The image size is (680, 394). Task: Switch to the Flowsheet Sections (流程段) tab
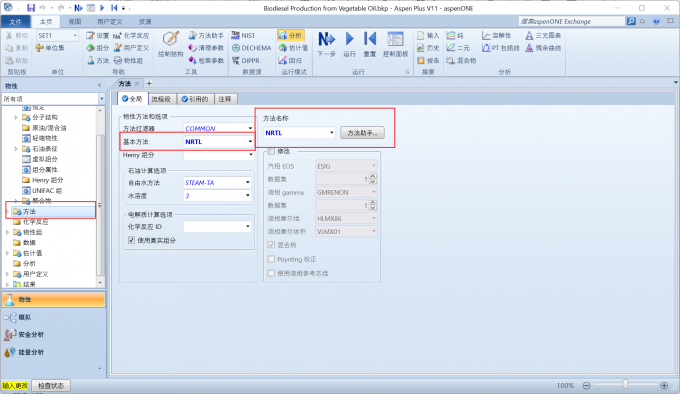tap(161, 99)
